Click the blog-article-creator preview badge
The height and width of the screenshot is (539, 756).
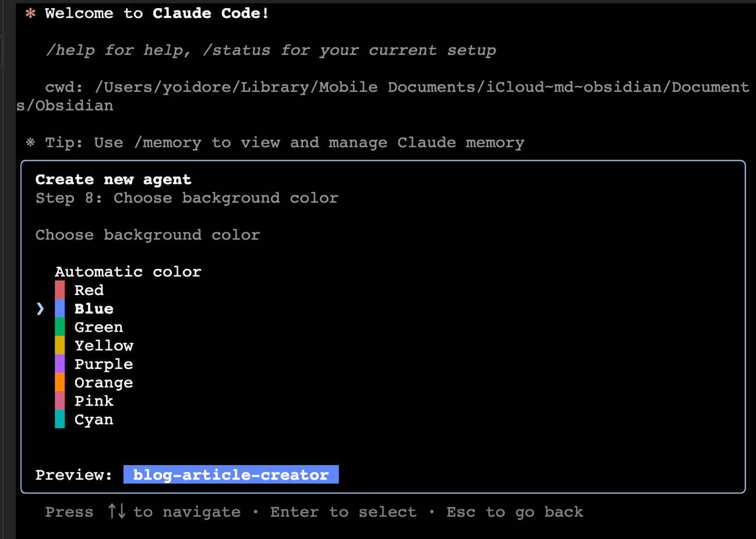pyautogui.click(x=231, y=474)
